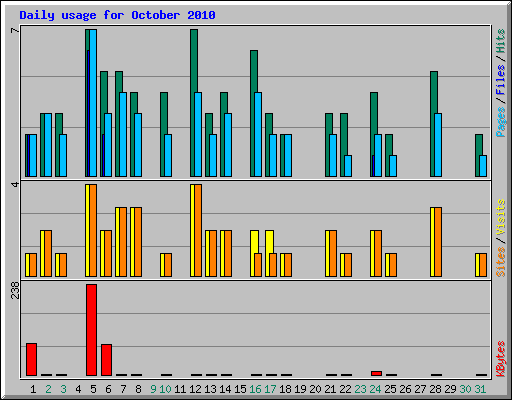Click the day "1" label on x-axis
This screenshot has width=512, height=400.
[33, 389]
